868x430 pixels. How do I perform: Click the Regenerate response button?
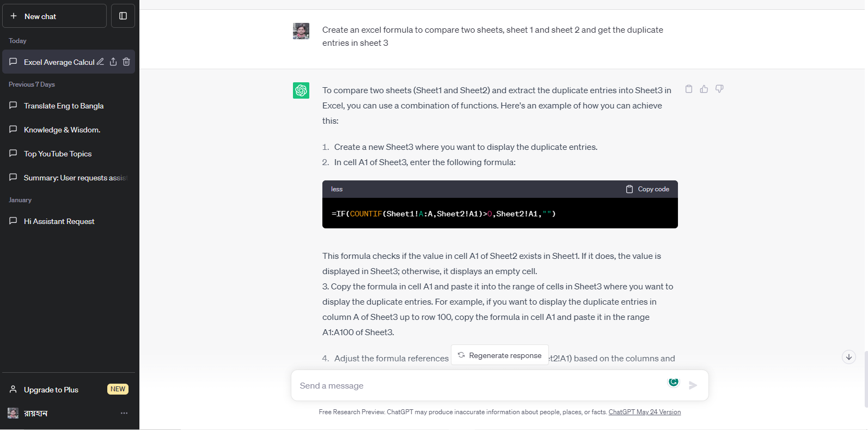[500, 355]
